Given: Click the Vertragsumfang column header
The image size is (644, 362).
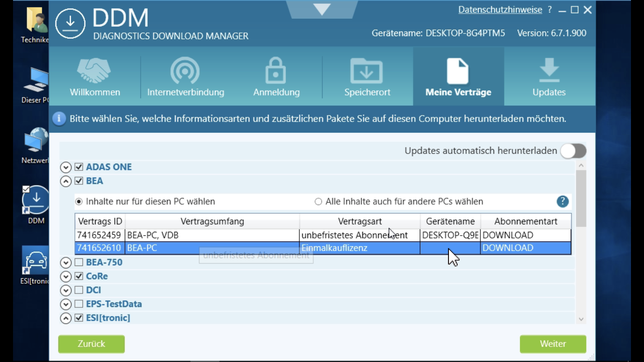Looking at the screenshot, I should pos(212,222).
